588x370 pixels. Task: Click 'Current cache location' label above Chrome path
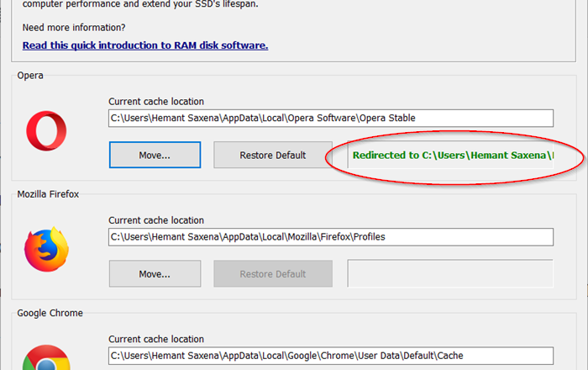point(156,339)
